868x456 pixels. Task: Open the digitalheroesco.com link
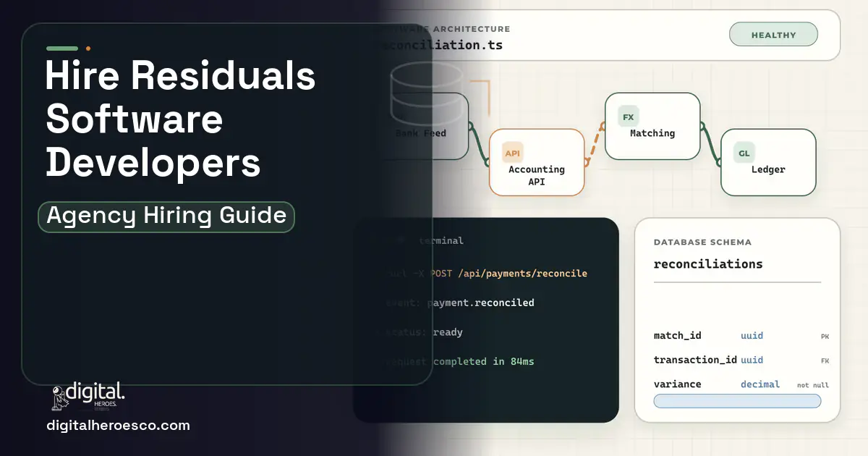tap(118, 426)
